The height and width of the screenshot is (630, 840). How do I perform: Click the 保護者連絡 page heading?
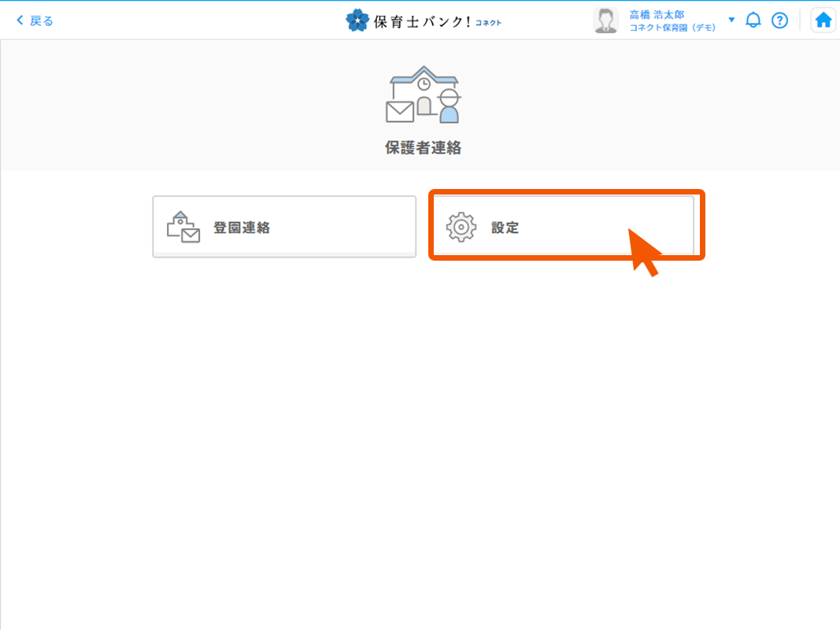[423, 147]
